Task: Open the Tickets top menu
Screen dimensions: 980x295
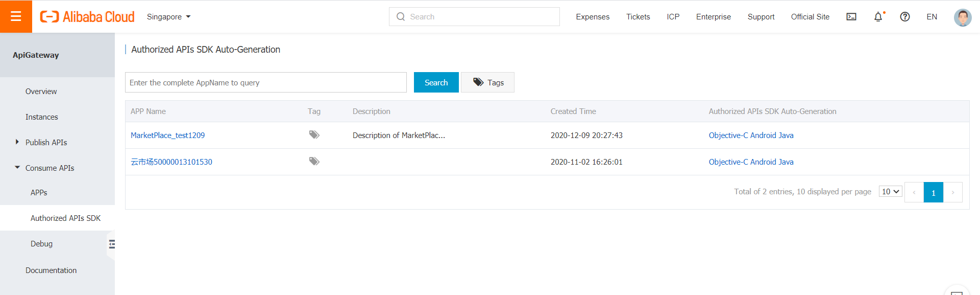Action: [x=638, y=17]
